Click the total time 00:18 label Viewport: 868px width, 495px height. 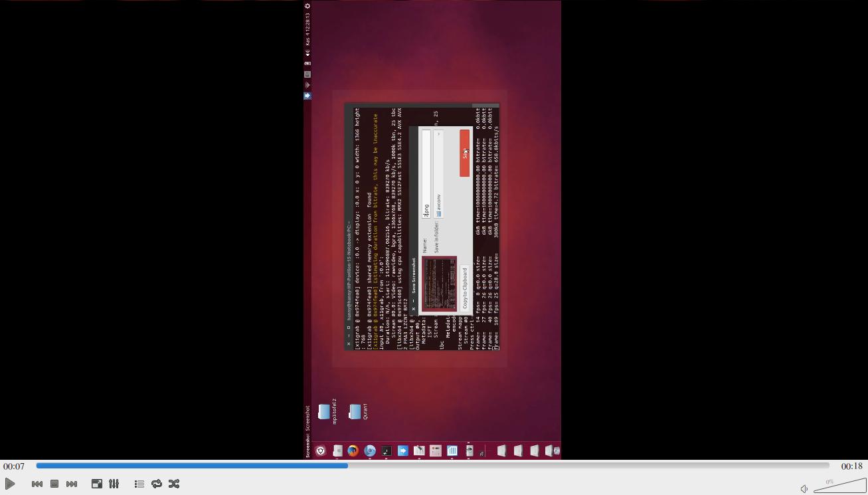[851, 466]
